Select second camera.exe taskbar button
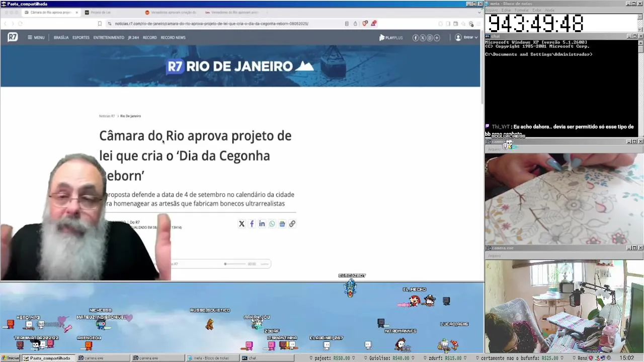Screen dimensions: 644x362 (x=158, y=358)
